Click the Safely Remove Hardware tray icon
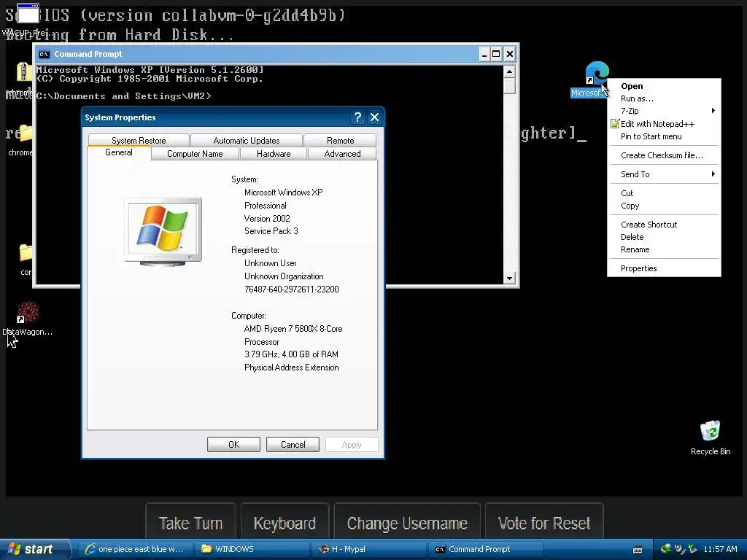The width and height of the screenshot is (747, 560). pos(692,549)
